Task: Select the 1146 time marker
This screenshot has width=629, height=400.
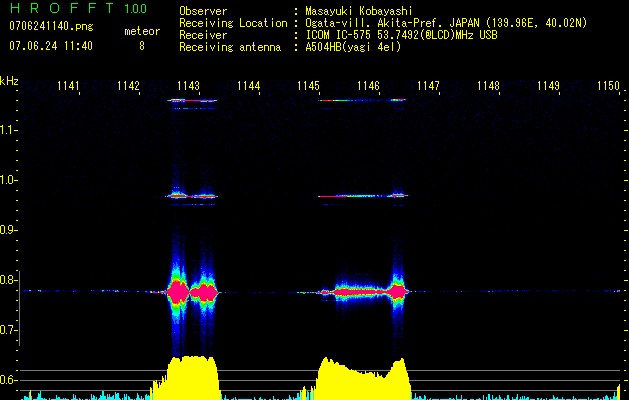Action: (x=368, y=87)
